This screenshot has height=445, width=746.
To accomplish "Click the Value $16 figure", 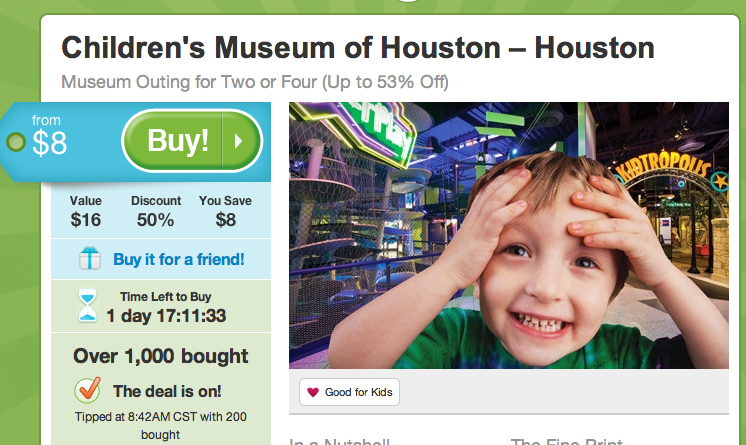I will tap(86, 211).
